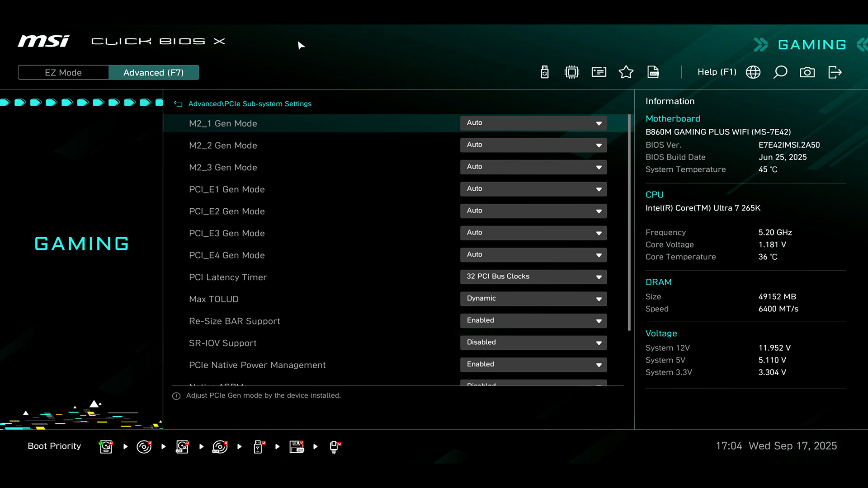The image size is (868, 488).
Task: Open the LOG file icon
Action: [x=653, y=72]
